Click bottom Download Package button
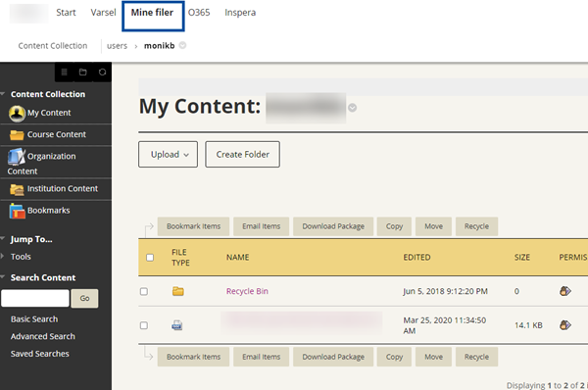Image resolution: width=588 pixels, height=390 pixels. coord(333,357)
